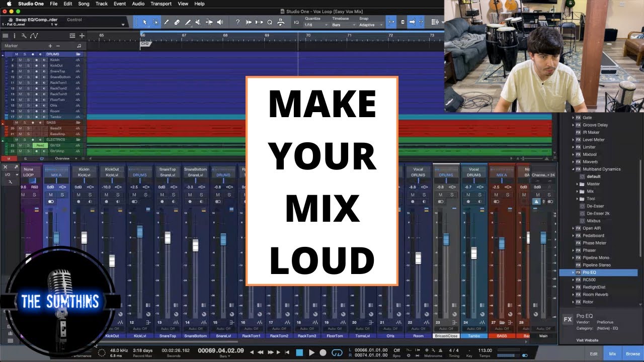Open the mixer wrench settings icon

click(10, 182)
